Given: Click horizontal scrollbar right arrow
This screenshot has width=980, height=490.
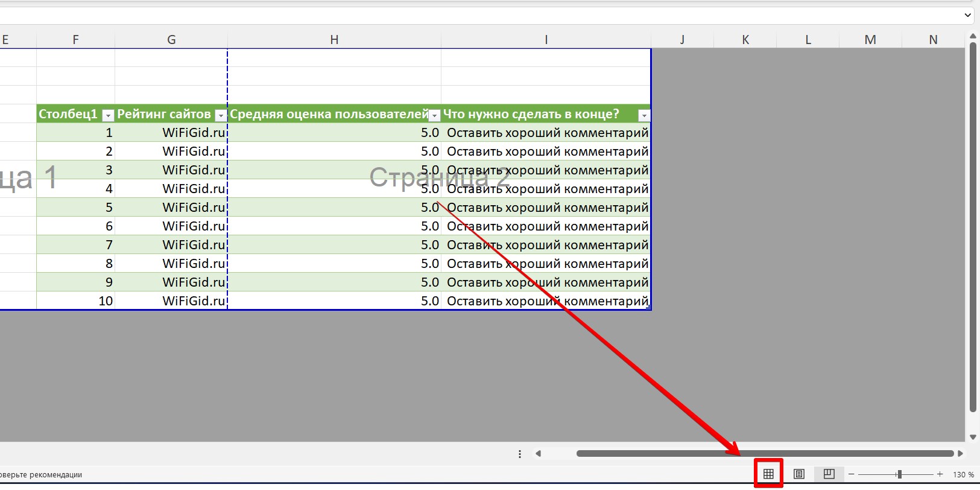Looking at the screenshot, I should 960,454.
